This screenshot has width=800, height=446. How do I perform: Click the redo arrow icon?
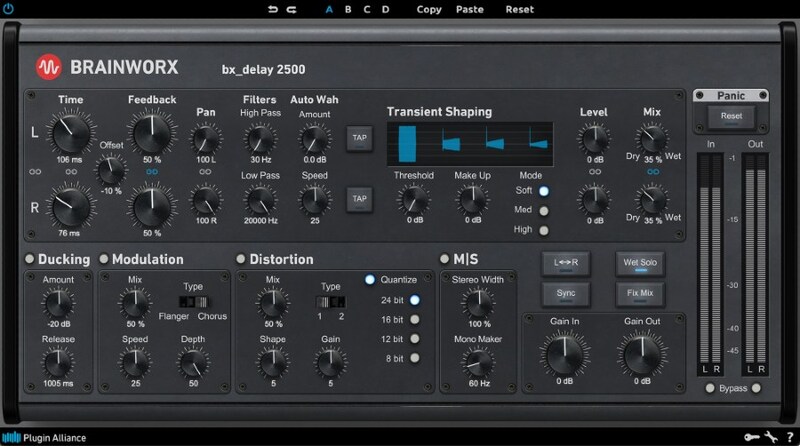tap(292, 9)
